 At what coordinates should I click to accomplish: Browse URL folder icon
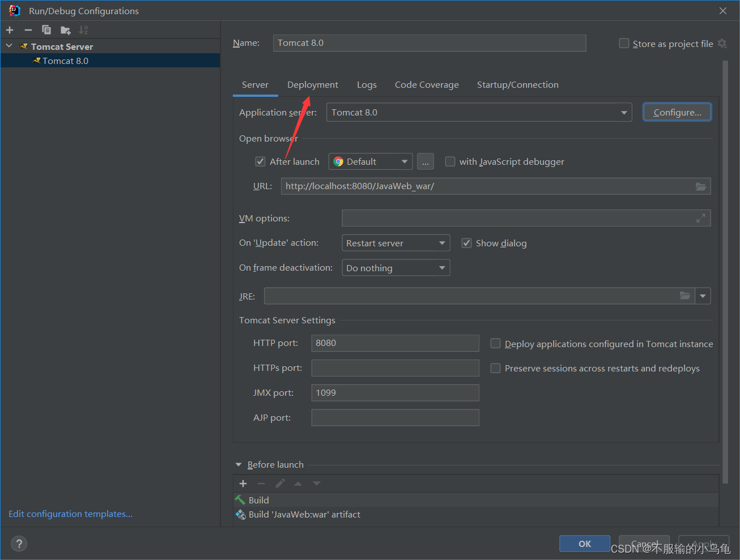point(701,186)
